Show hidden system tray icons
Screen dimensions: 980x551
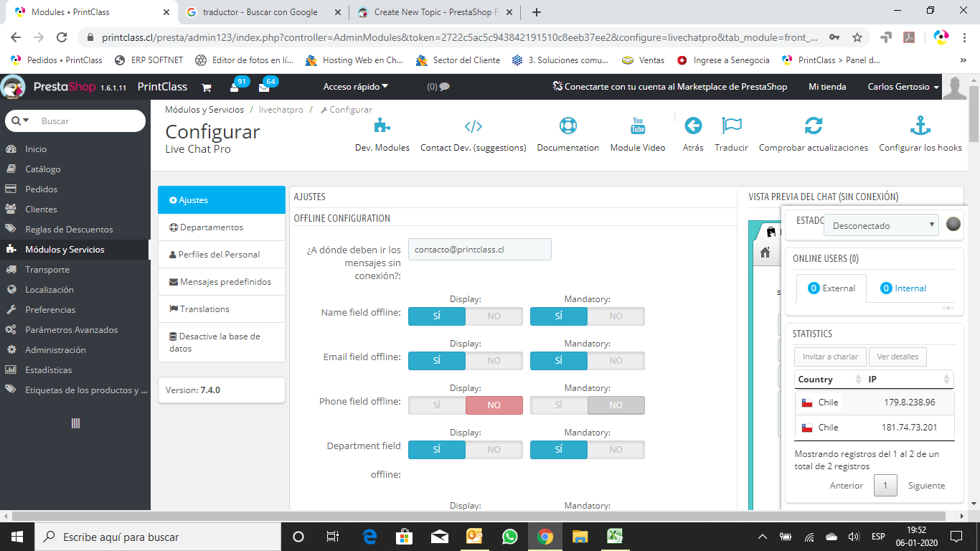click(762, 537)
